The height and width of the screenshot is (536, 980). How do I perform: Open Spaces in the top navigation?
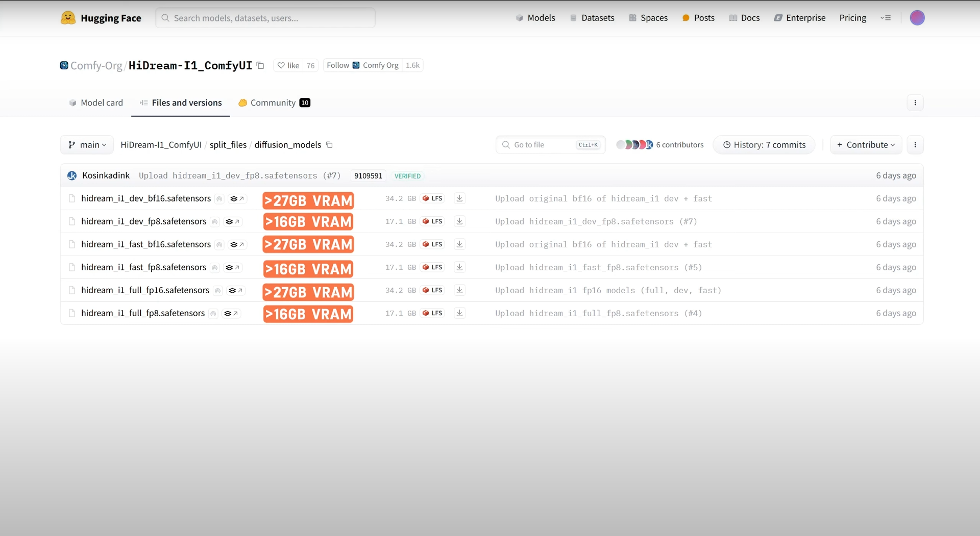(x=648, y=18)
